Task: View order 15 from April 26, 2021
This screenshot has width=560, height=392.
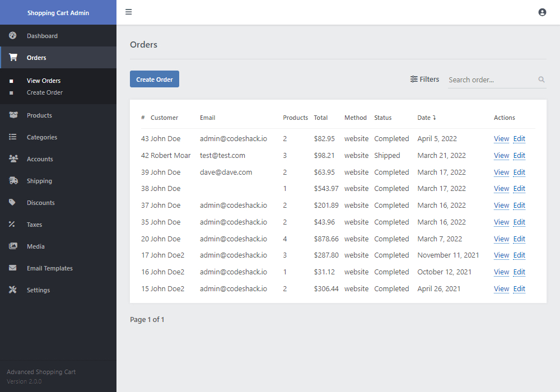Action: point(501,288)
